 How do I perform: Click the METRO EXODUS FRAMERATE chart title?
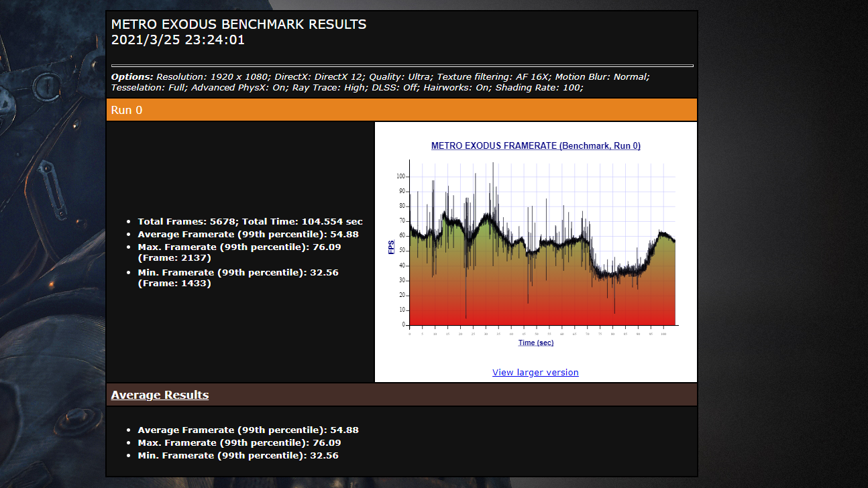pos(535,145)
